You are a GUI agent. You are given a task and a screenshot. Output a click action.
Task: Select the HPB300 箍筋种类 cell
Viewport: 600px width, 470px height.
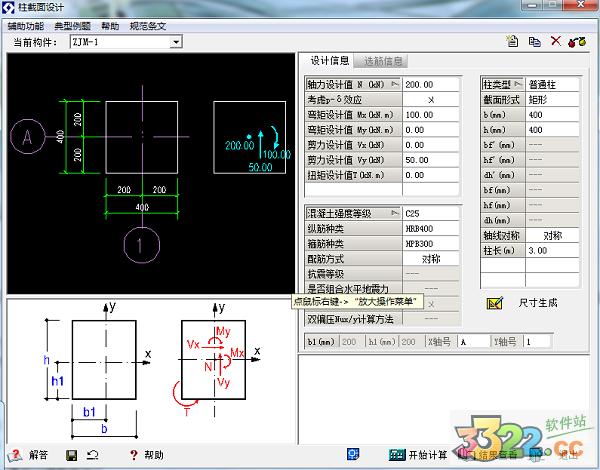click(x=431, y=243)
